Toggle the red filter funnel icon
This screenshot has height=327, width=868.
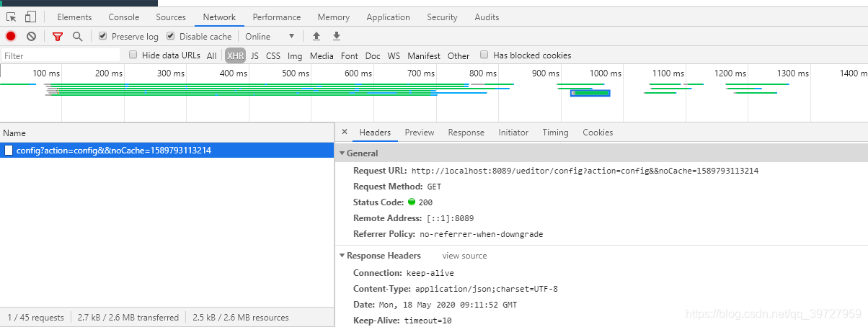[x=58, y=36]
